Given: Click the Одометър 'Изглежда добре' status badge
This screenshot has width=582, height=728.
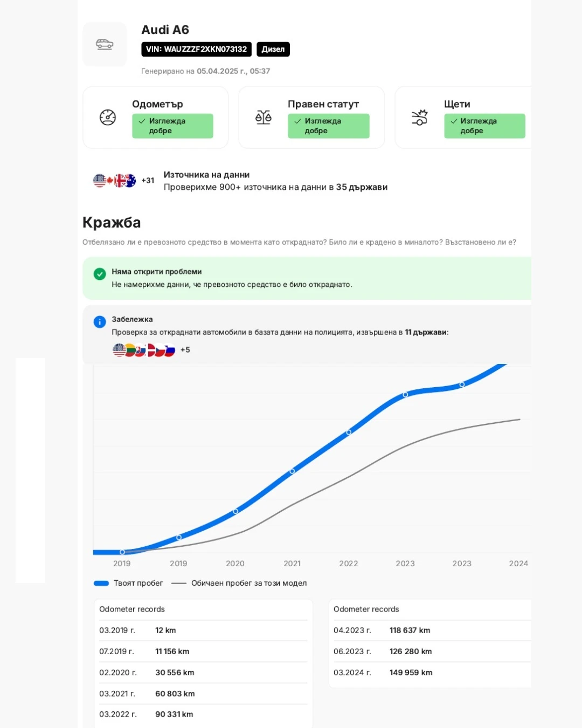Looking at the screenshot, I should pyautogui.click(x=172, y=126).
